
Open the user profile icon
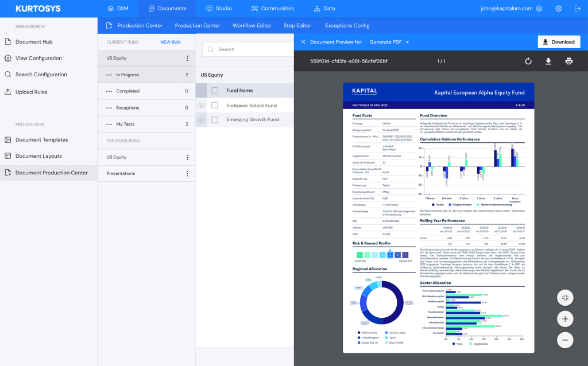539,8
